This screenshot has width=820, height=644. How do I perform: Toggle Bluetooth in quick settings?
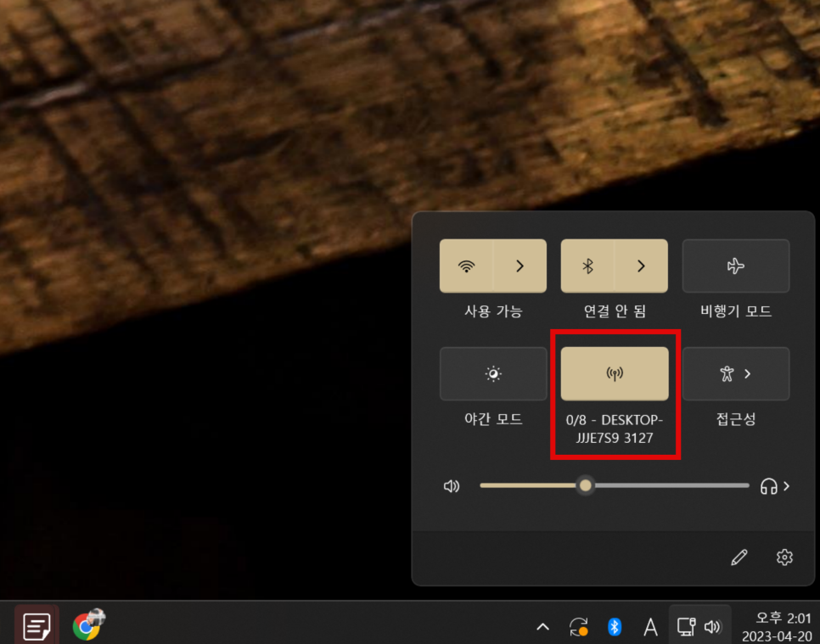pyautogui.click(x=587, y=266)
